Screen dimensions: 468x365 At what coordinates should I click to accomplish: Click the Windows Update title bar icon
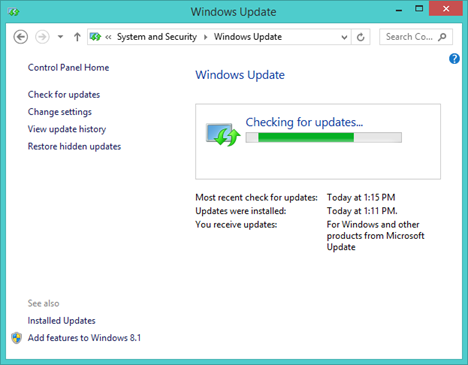pyautogui.click(x=14, y=12)
